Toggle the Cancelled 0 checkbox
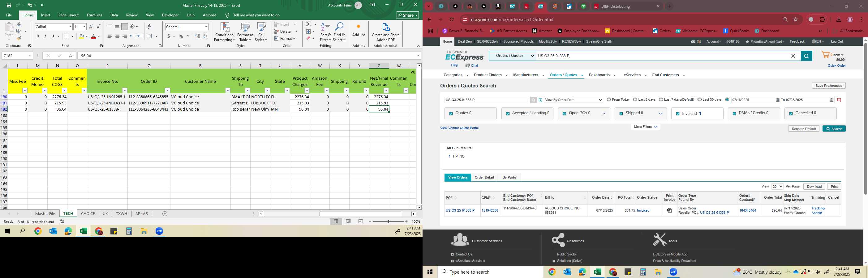 (x=791, y=114)
